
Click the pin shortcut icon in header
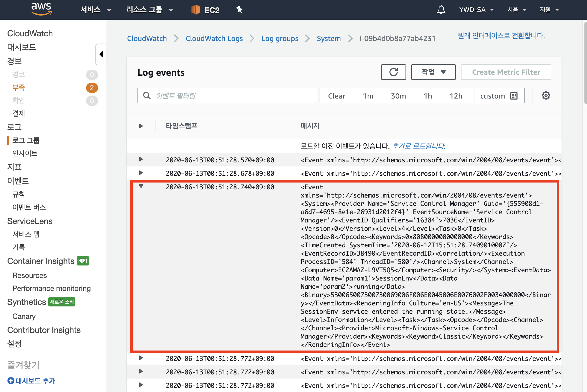point(239,10)
